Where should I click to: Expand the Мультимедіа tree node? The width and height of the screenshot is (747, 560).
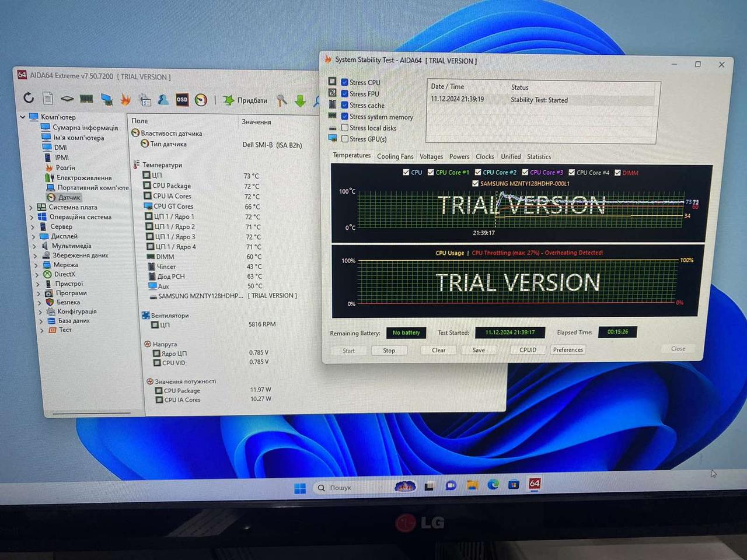34,246
